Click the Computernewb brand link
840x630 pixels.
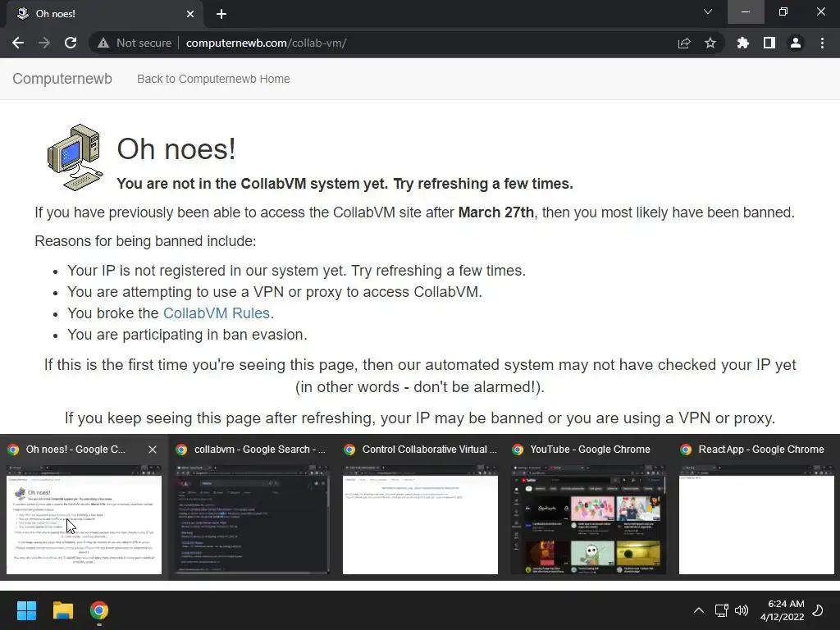pos(62,79)
